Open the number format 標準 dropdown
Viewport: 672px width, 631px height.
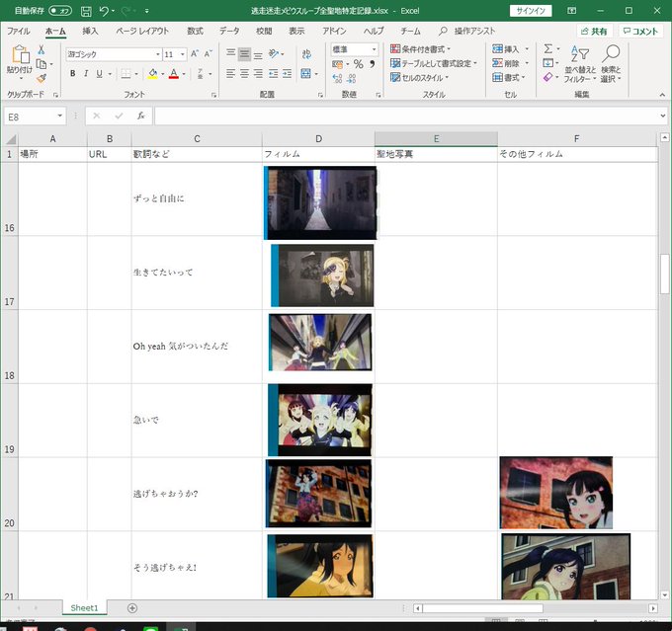click(x=374, y=49)
